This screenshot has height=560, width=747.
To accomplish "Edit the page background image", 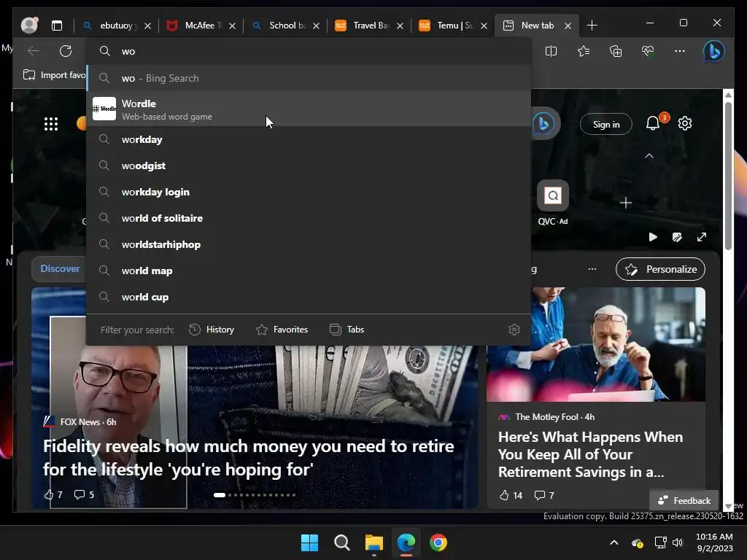I will 677,237.
